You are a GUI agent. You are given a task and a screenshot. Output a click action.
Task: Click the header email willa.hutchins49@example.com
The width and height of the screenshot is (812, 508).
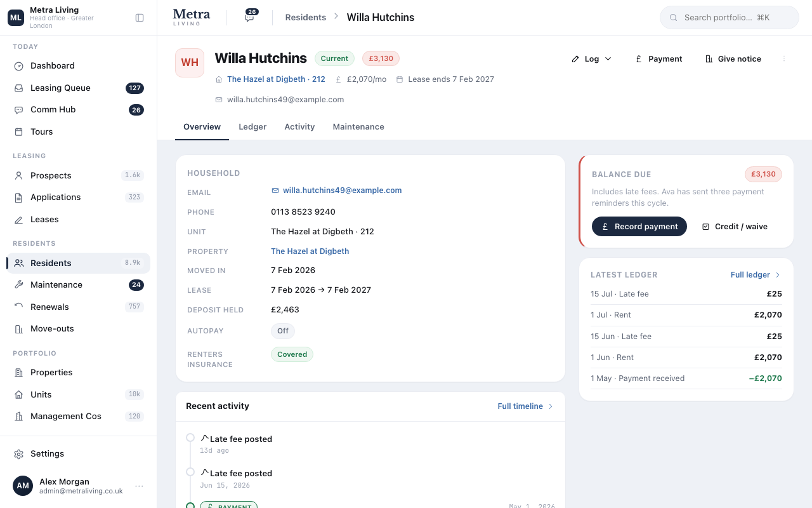pos(285,100)
